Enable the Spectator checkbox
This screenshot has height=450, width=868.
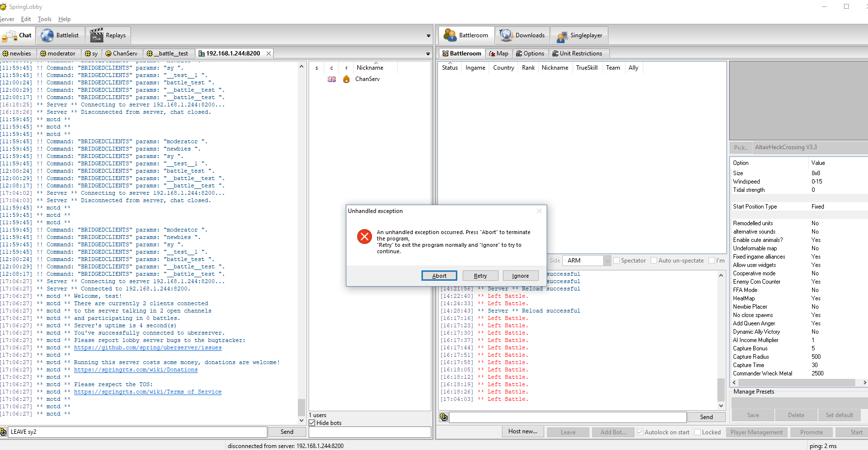(x=616, y=260)
